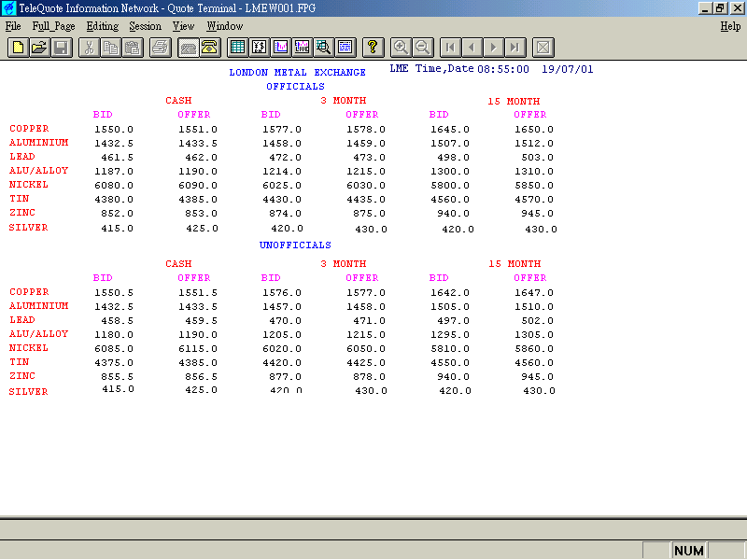Select officials zinc 3 month bid 874.0
747x560 pixels.
click(285, 214)
